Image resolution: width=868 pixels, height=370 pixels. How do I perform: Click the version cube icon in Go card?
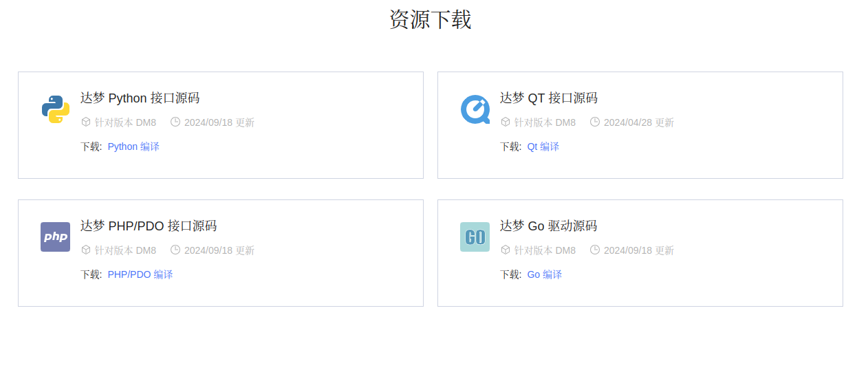(x=506, y=250)
